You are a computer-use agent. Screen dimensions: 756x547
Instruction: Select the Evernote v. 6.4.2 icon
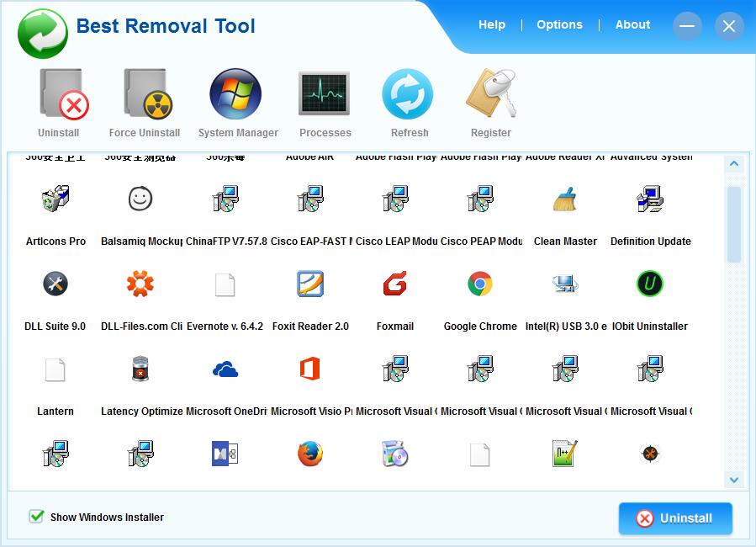coord(225,284)
